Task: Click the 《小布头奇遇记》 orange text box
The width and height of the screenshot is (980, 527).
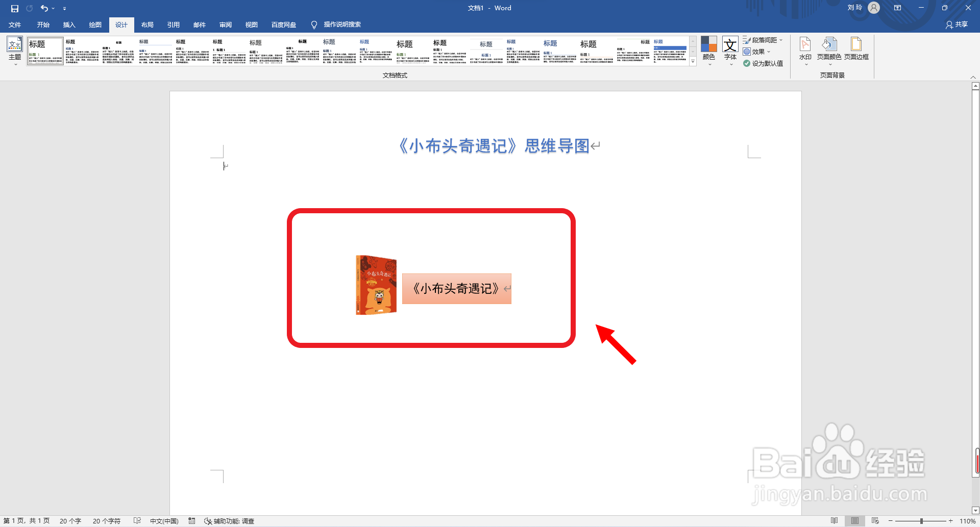Action: [x=456, y=289]
